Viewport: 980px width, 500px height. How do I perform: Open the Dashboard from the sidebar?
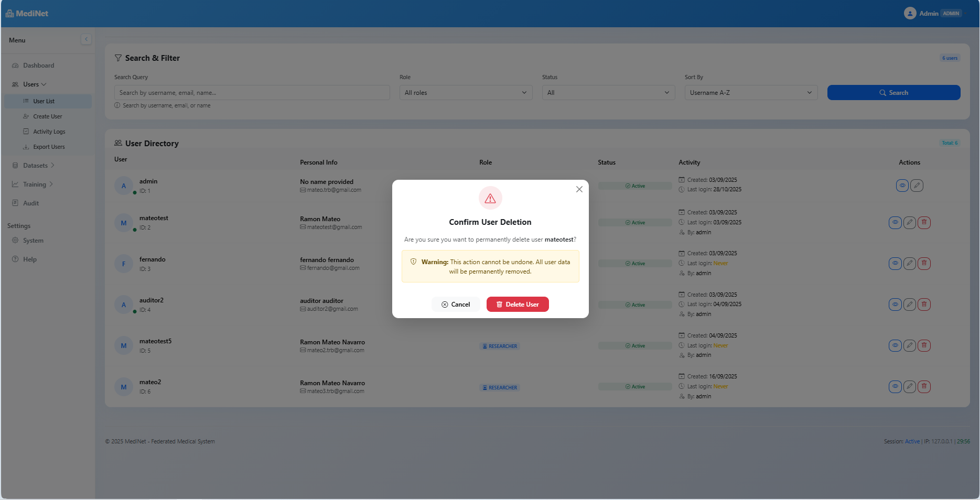(x=38, y=65)
